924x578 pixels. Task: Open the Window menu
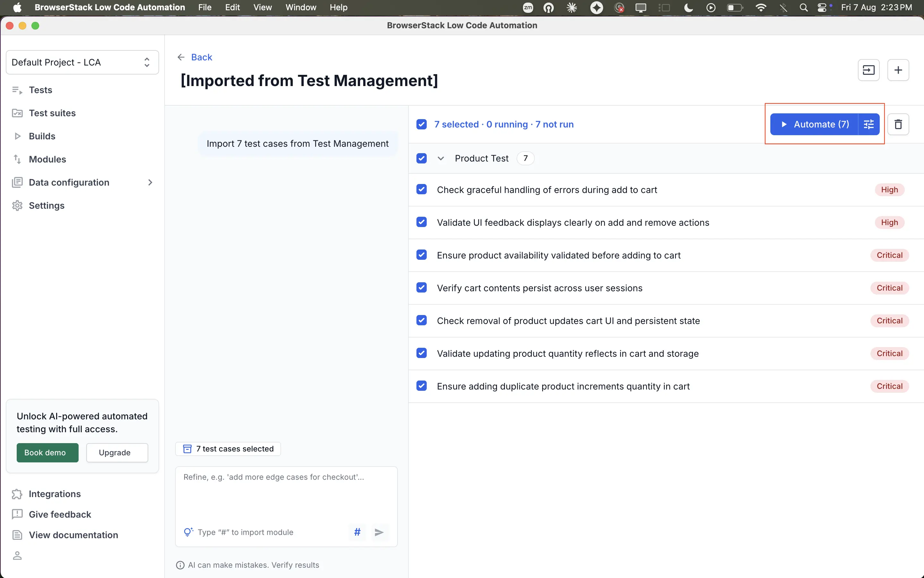tap(301, 8)
